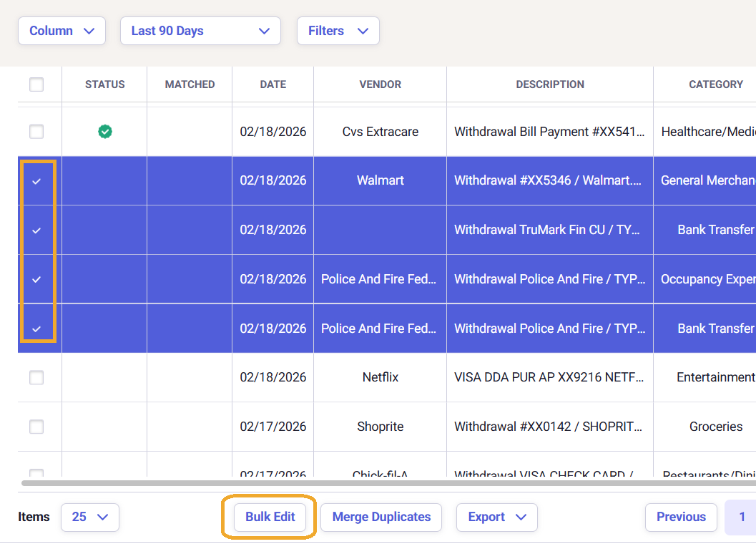The height and width of the screenshot is (544, 756).
Task: Open the Filters dropdown
Action: tap(338, 31)
